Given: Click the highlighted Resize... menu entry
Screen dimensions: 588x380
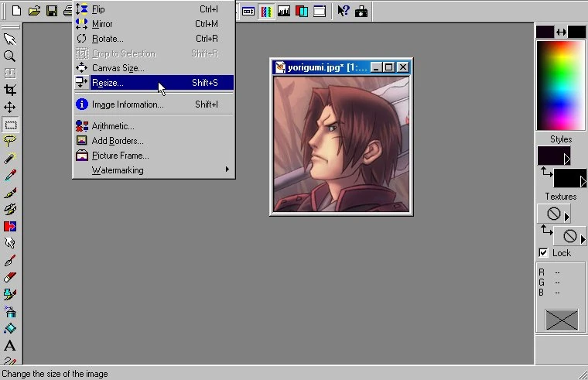Looking at the screenshot, I should 154,83.
